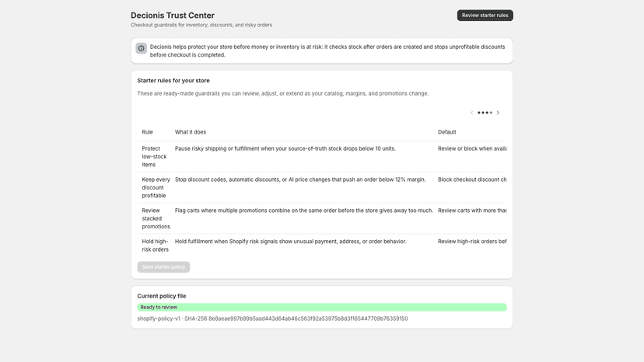Viewport: 644px width, 362px height.
Task: Select the Default column header
Action: point(447,132)
